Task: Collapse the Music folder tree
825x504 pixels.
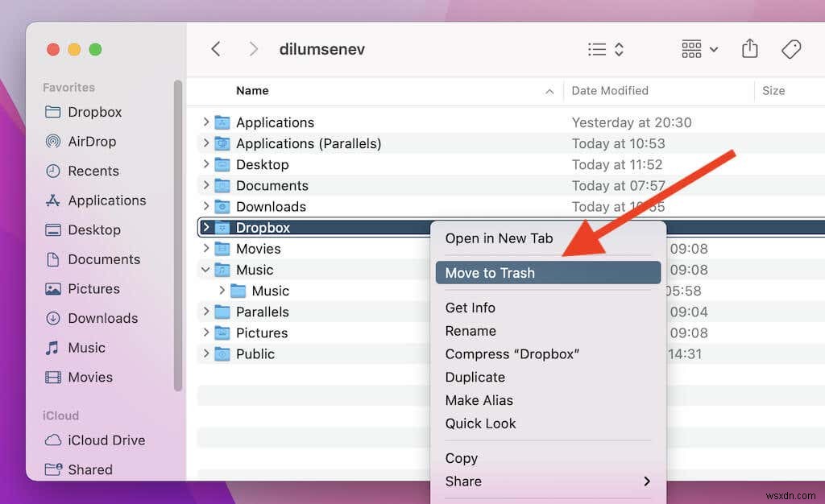Action: (207, 270)
